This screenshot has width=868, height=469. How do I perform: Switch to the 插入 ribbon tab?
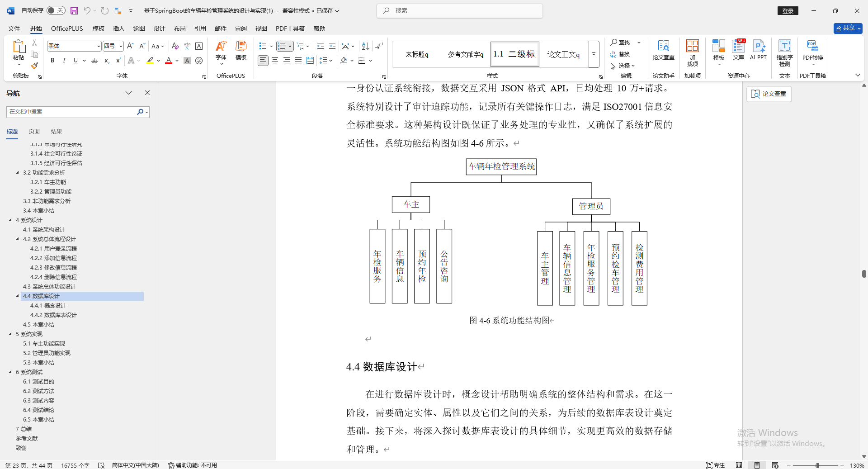tap(118, 28)
